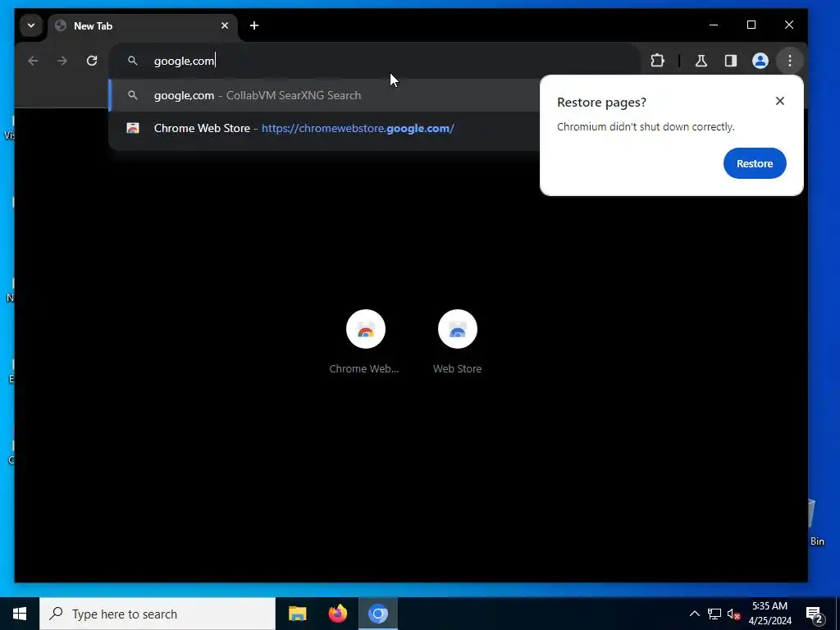Close the Chromium window
Screen dimensions: 840x630
pyautogui.click(x=788, y=25)
